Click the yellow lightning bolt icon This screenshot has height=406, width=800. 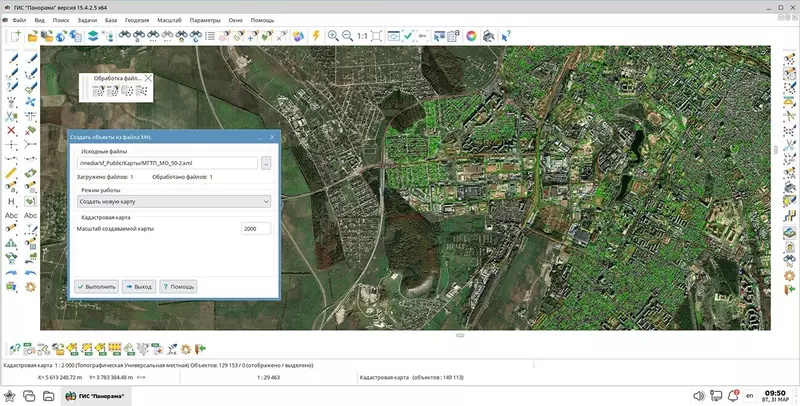click(316, 36)
